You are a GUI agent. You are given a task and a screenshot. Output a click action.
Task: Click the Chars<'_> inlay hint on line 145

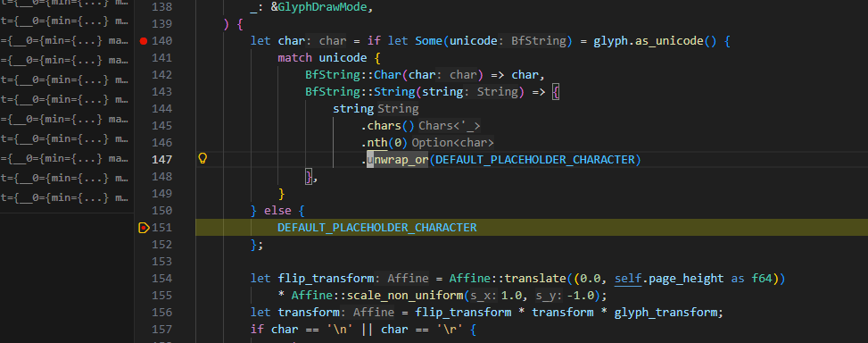pos(449,126)
